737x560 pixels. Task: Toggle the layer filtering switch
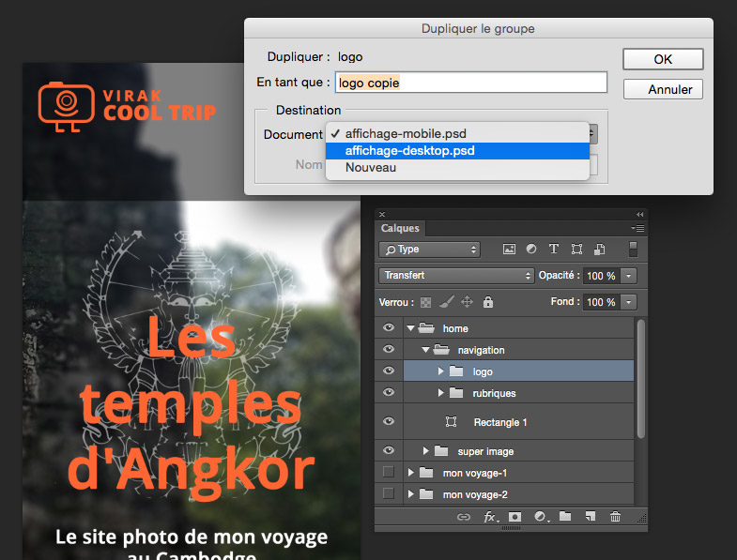[633, 249]
